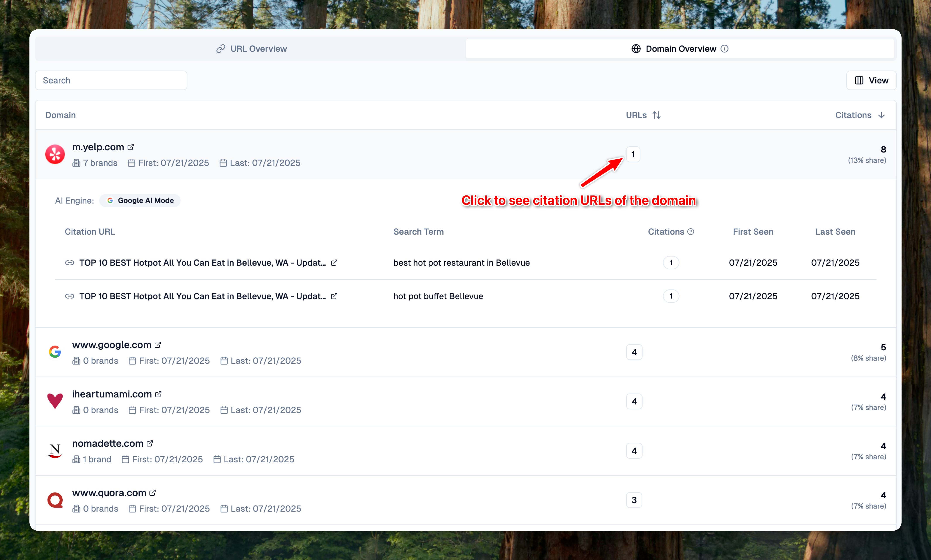Open external link for hot pot buffet citation
The width and height of the screenshot is (931, 560).
(334, 296)
